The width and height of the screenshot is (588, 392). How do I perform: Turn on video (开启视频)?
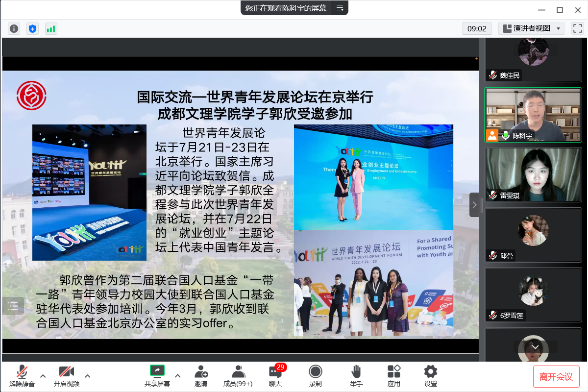(x=66, y=376)
